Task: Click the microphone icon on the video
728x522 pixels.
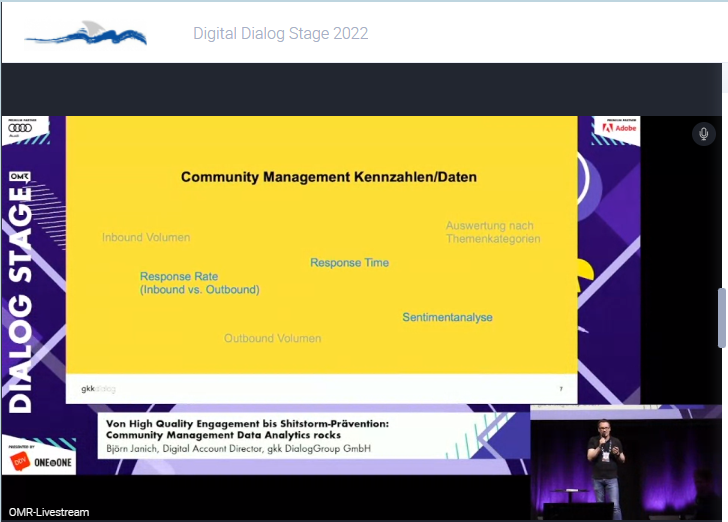Action: (703, 134)
